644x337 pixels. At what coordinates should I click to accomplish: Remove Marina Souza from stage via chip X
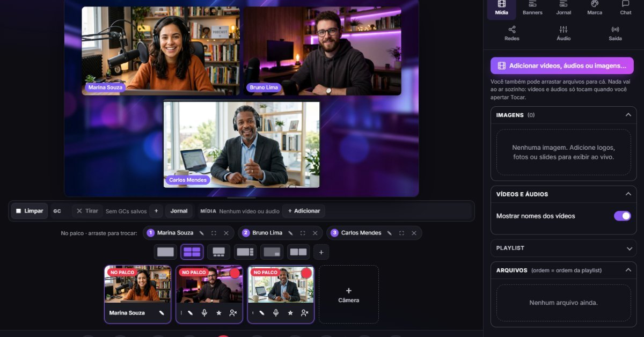pyautogui.click(x=226, y=233)
